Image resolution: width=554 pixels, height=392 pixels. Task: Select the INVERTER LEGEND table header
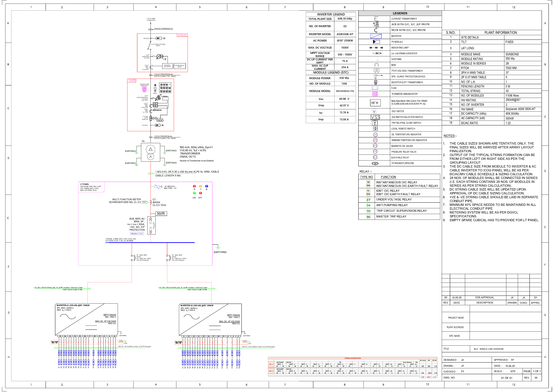point(331,15)
